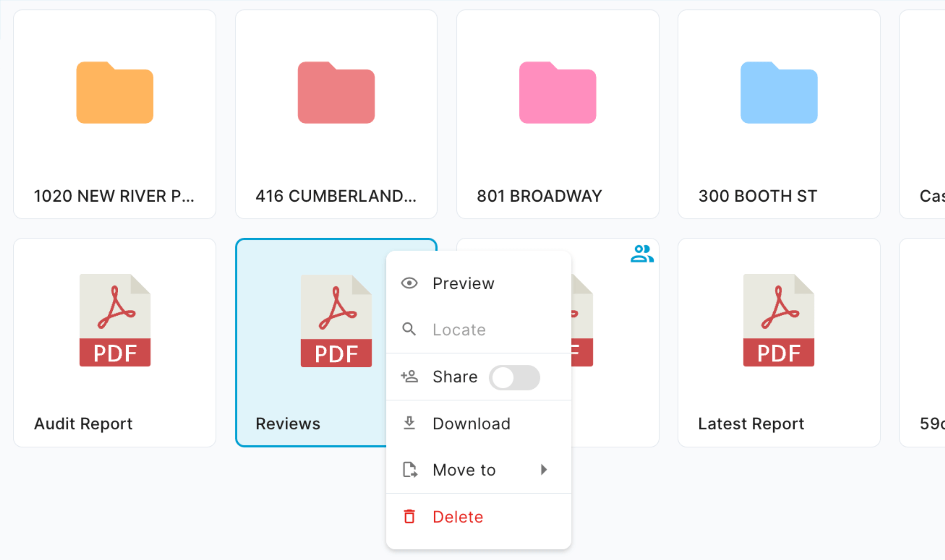The image size is (945, 560).
Task: Choose Locate in the context menu
Action: pos(479,329)
